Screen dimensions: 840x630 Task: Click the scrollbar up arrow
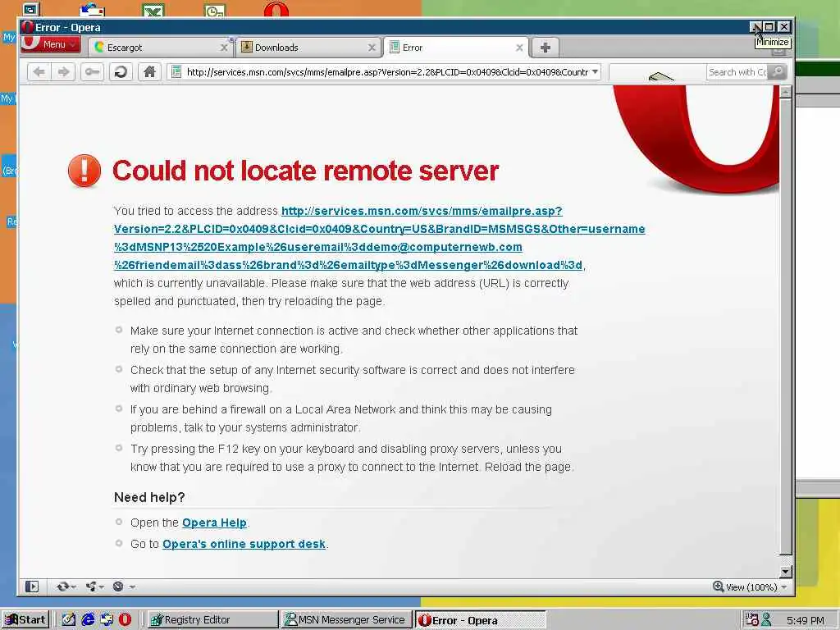[x=785, y=92]
